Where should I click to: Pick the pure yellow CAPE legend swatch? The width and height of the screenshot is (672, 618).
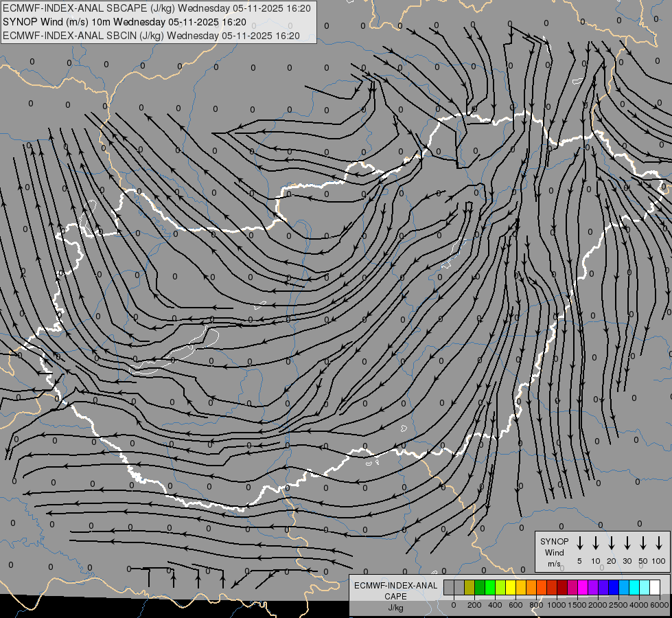tap(511, 587)
